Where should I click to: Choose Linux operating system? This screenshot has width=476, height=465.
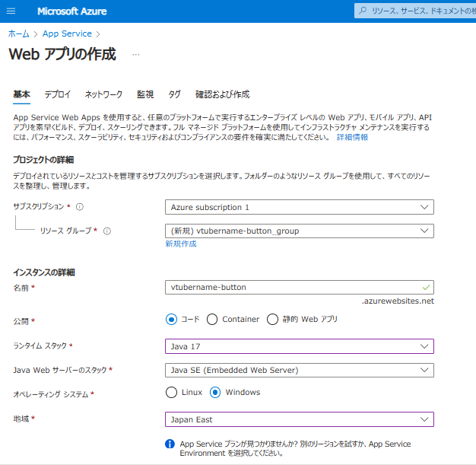click(x=171, y=393)
